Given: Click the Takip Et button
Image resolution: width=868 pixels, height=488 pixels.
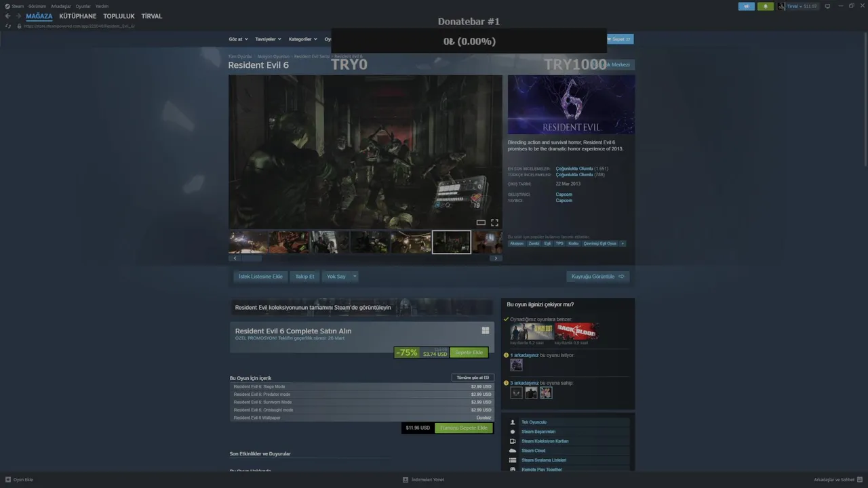Looking at the screenshot, I should pos(304,277).
